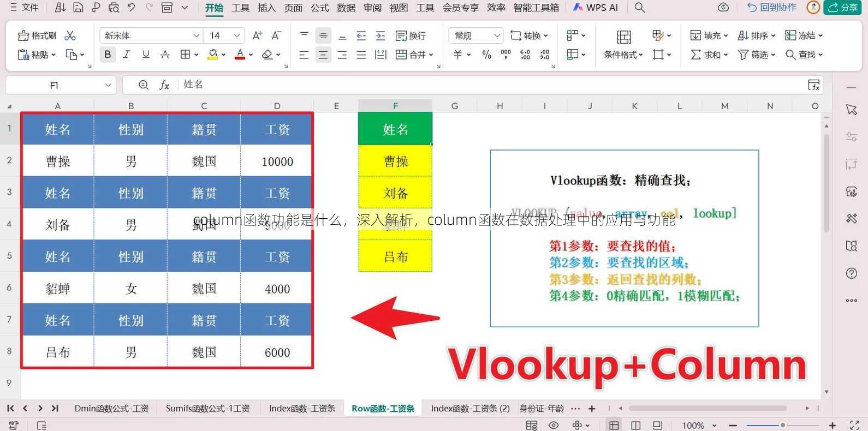Open the help question mark in the sidebar
The image size is (868, 431).
(x=852, y=273)
